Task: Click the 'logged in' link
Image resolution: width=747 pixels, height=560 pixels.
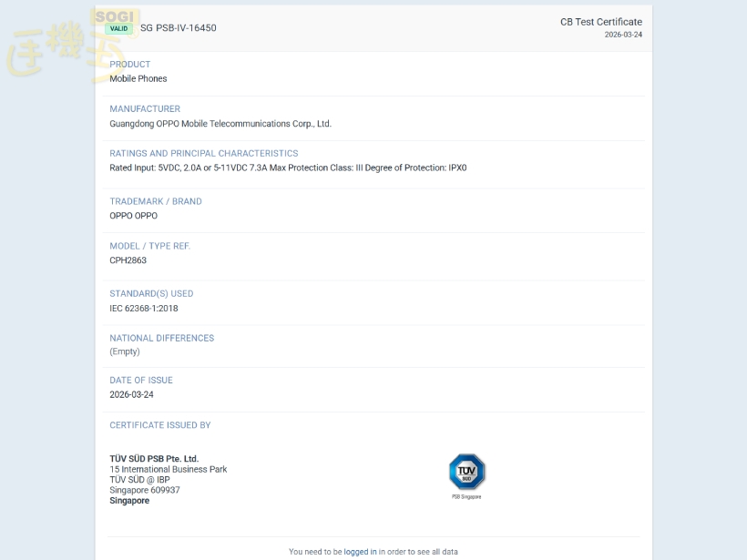Action: coord(360,552)
